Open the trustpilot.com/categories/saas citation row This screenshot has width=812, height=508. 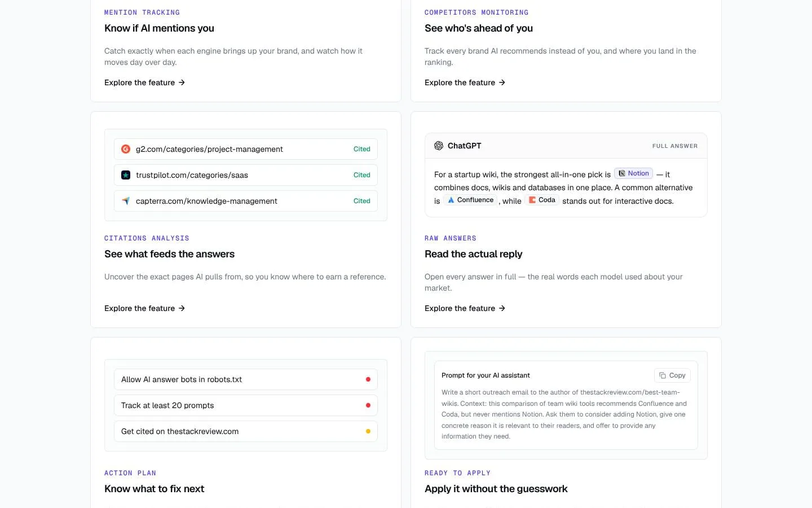click(x=246, y=175)
